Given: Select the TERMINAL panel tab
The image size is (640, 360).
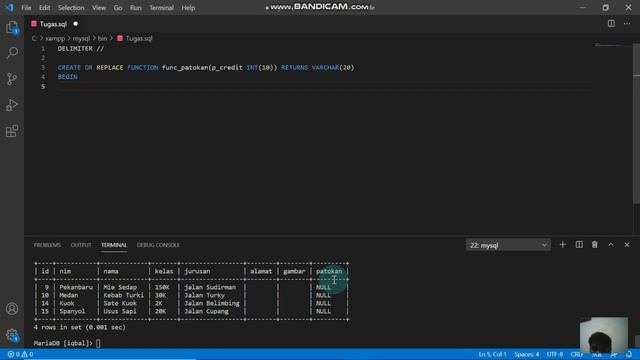Looking at the screenshot, I should [x=114, y=245].
